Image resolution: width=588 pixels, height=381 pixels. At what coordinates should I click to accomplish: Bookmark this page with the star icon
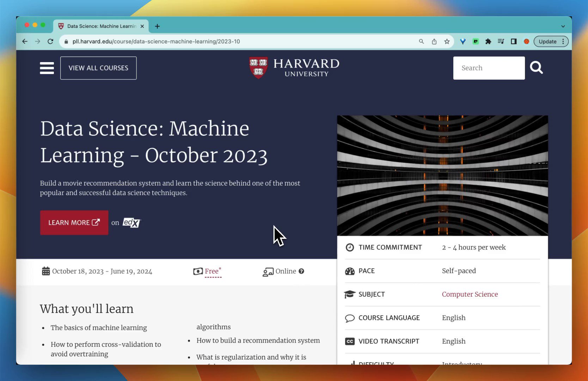[x=447, y=41]
